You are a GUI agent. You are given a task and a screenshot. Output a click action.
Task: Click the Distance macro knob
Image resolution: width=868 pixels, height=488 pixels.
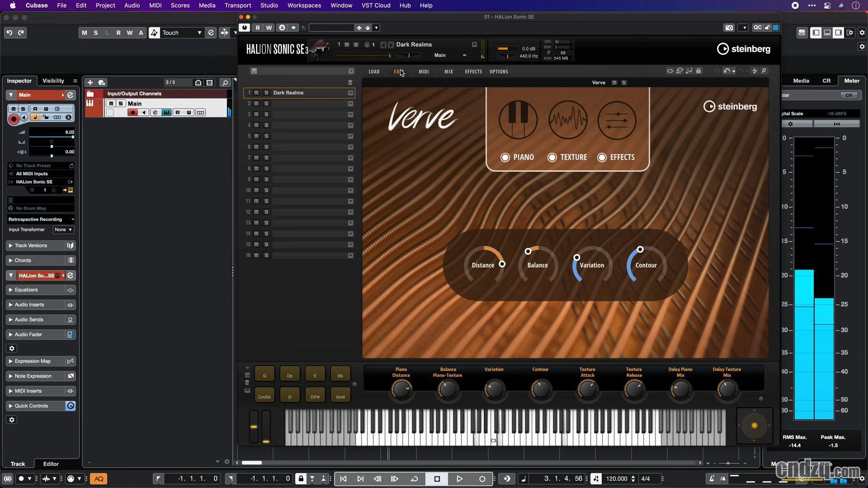pos(483,265)
